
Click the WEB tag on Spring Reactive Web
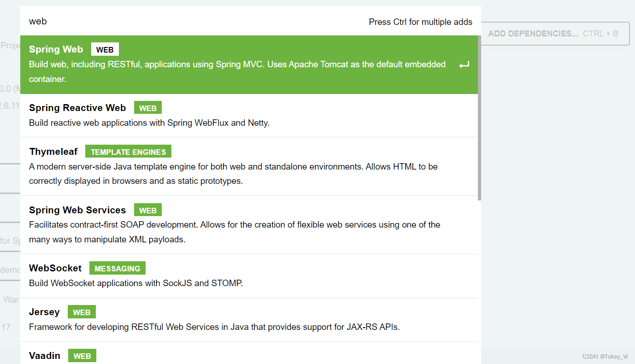click(147, 107)
